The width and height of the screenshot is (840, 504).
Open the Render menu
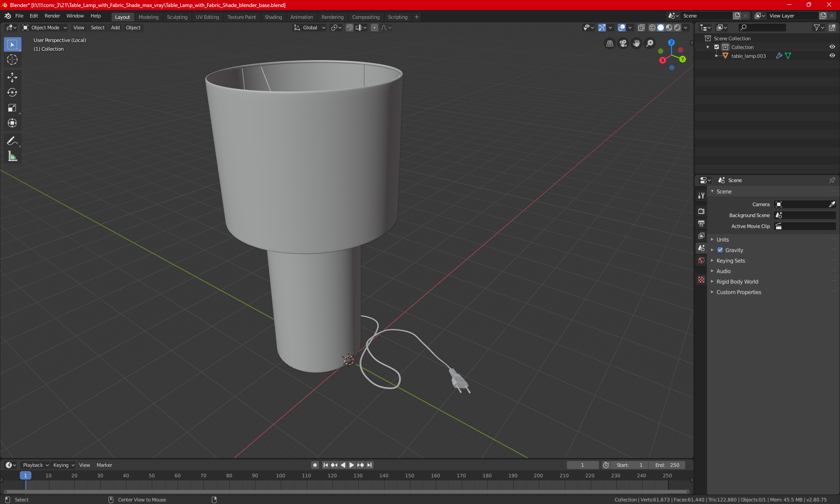[52, 16]
